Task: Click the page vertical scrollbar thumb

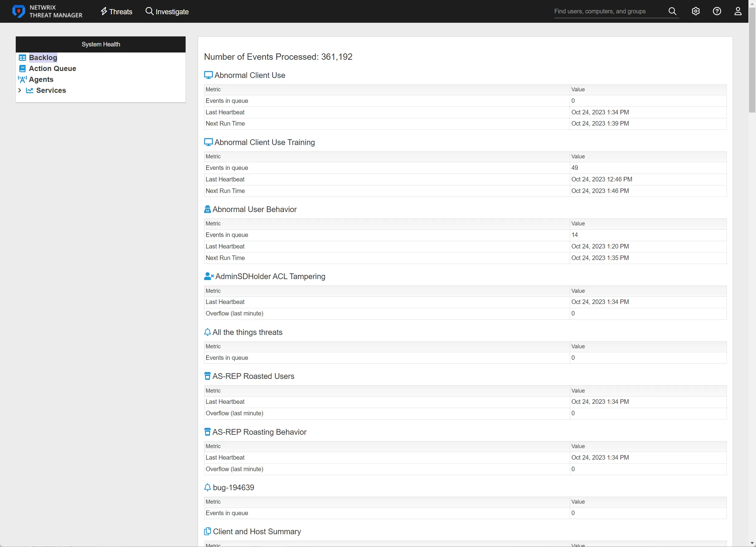Action: [x=752, y=60]
